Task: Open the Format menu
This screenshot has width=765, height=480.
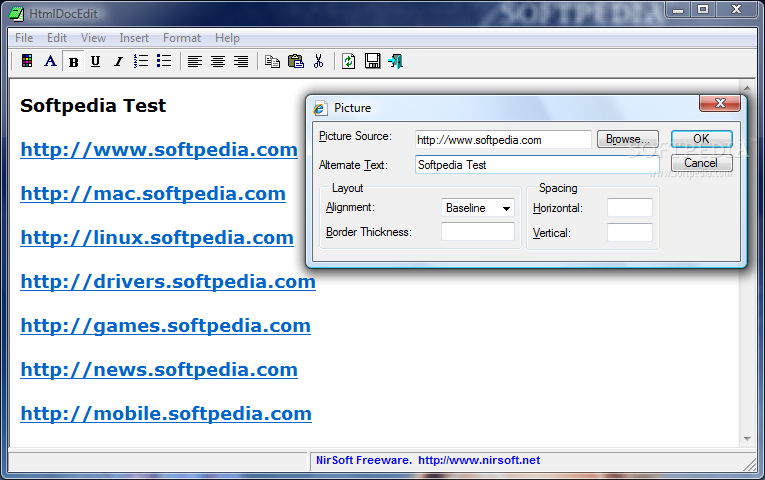Action: (181, 38)
